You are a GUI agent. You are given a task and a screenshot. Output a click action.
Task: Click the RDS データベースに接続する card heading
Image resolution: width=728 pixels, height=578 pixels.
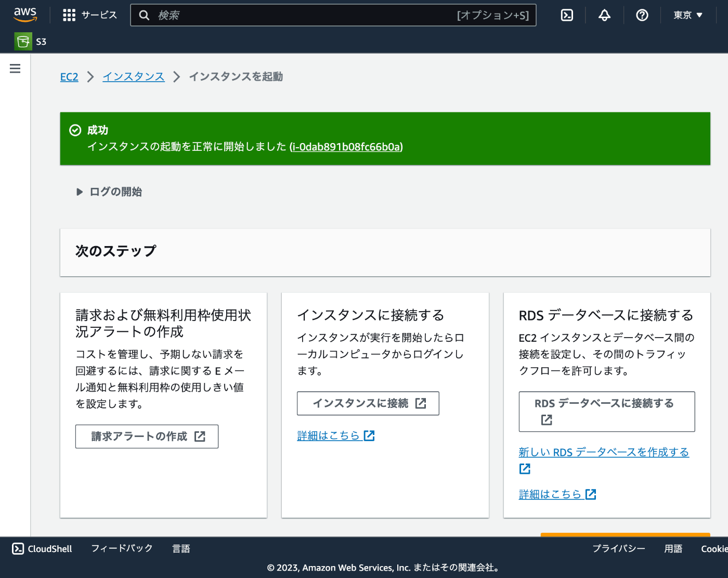click(606, 315)
